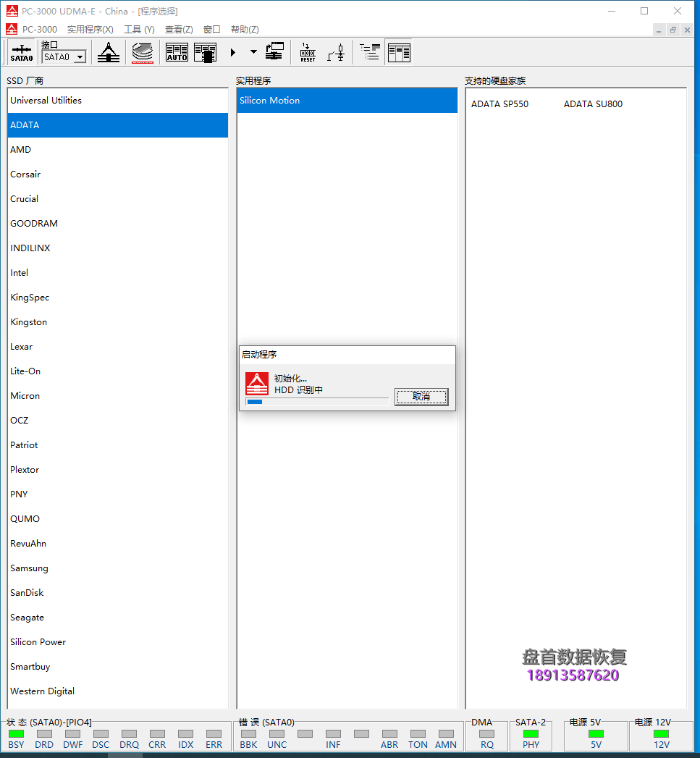Open the 接口 SATA0 combo box

(64, 57)
